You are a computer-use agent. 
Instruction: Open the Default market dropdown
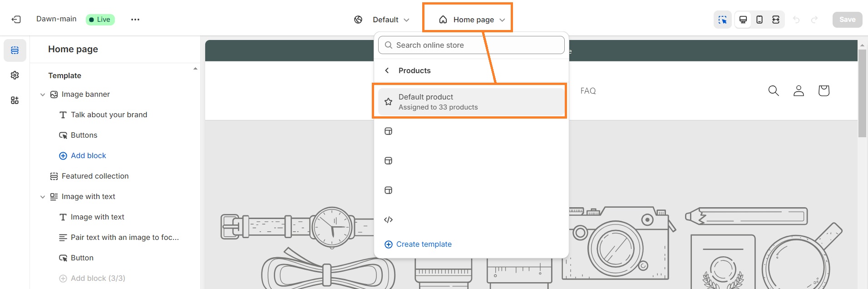pos(391,20)
